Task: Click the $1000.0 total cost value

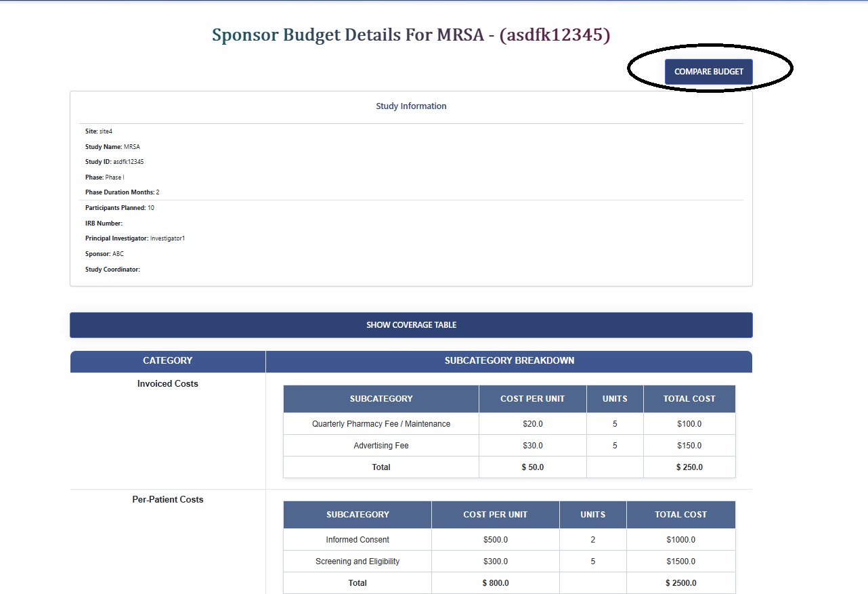Action: (680, 539)
